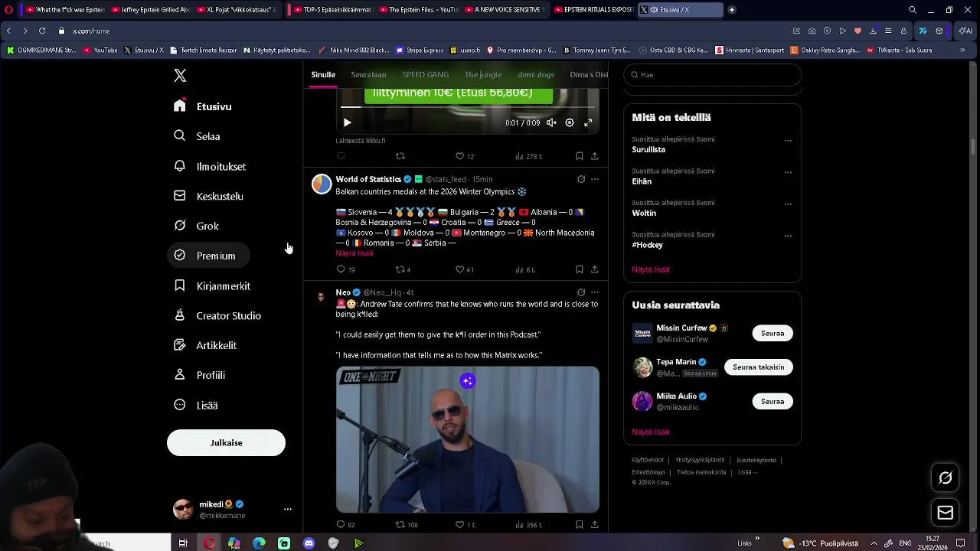Mute the video volume icon
980x551 pixels.
tap(551, 122)
